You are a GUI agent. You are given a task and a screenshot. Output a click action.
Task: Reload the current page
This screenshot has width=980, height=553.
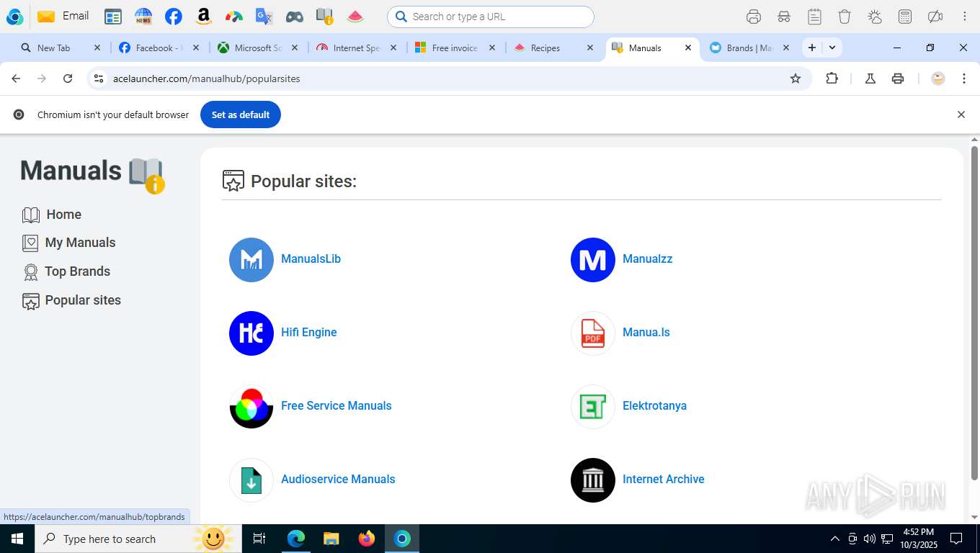pos(68,78)
